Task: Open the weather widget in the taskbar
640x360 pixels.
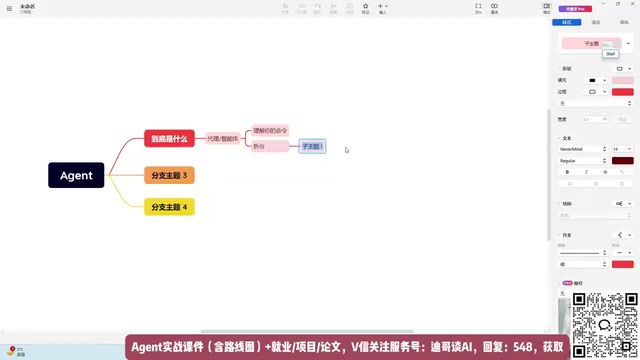Action: [x=16, y=351]
